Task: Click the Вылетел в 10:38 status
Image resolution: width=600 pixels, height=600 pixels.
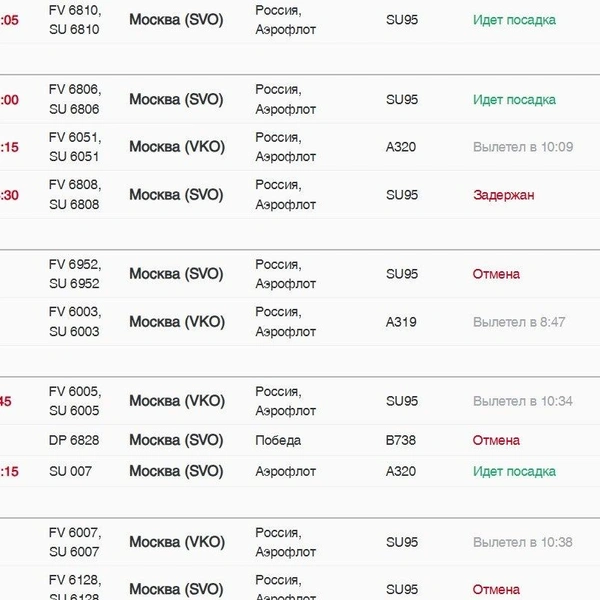Action: [523, 542]
